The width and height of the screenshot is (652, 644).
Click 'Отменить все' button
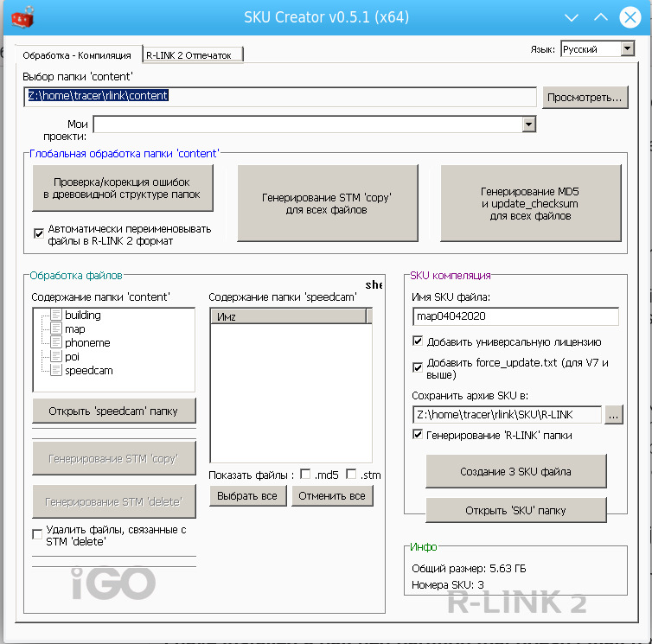(332, 495)
